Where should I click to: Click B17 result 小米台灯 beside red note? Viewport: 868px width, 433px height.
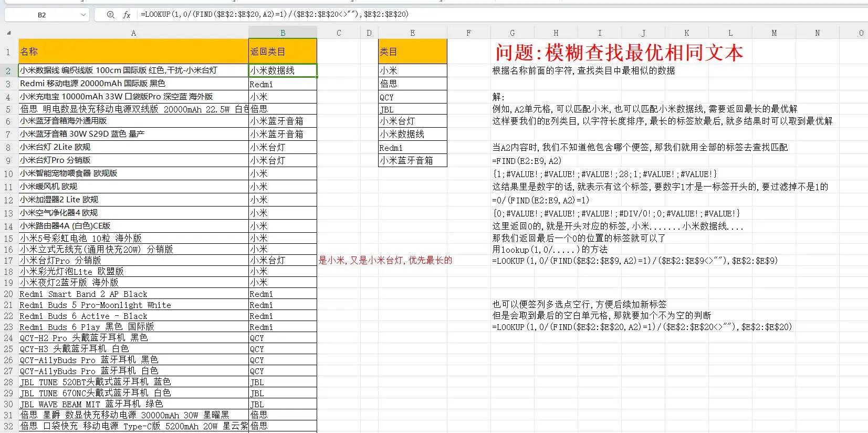click(x=283, y=261)
